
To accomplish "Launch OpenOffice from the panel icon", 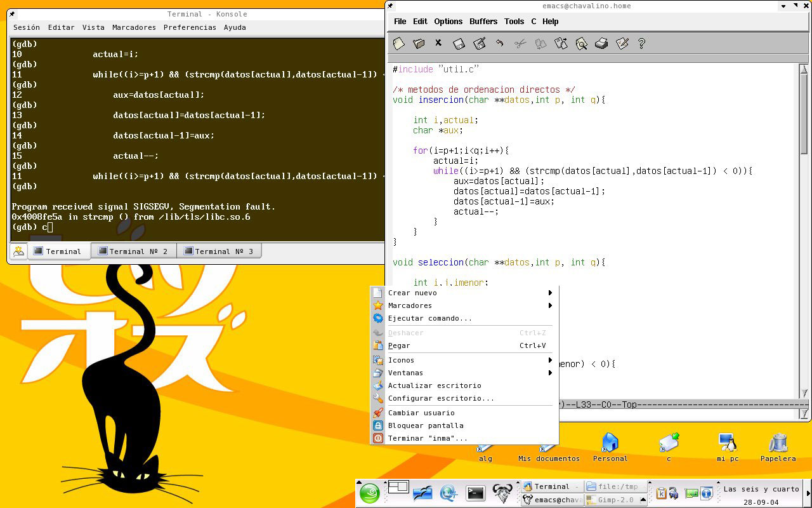I will coord(422,493).
